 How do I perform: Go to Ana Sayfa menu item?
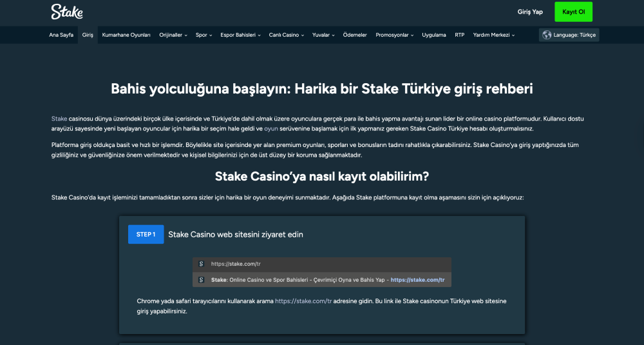(x=61, y=35)
